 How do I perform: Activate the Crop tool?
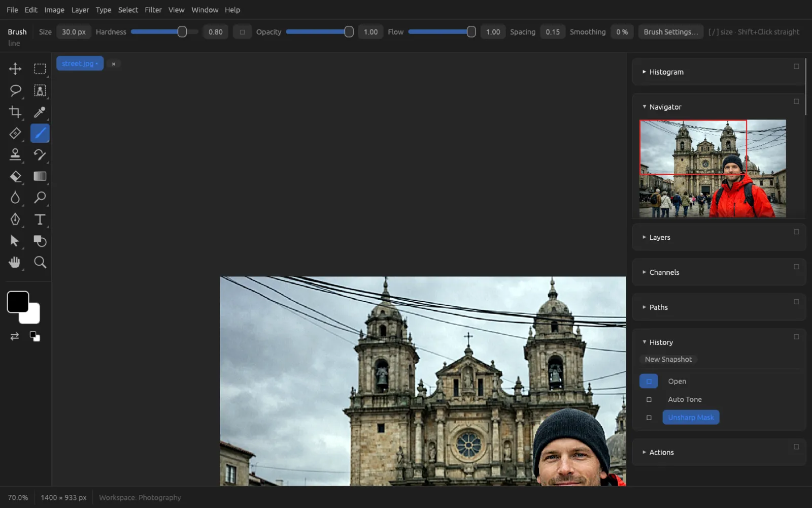click(15, 112)
